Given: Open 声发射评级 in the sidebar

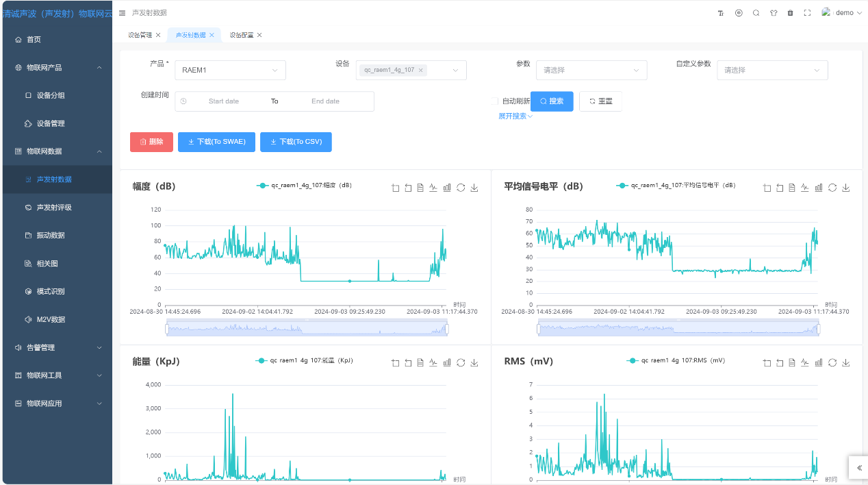Looking at the screenshot, I should point(54,208).
